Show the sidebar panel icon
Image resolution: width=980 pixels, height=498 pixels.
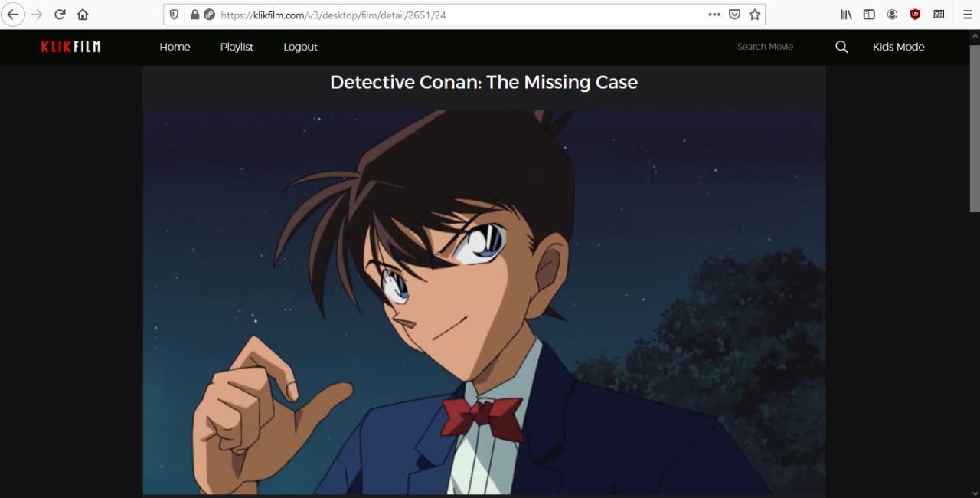(869, 15)
